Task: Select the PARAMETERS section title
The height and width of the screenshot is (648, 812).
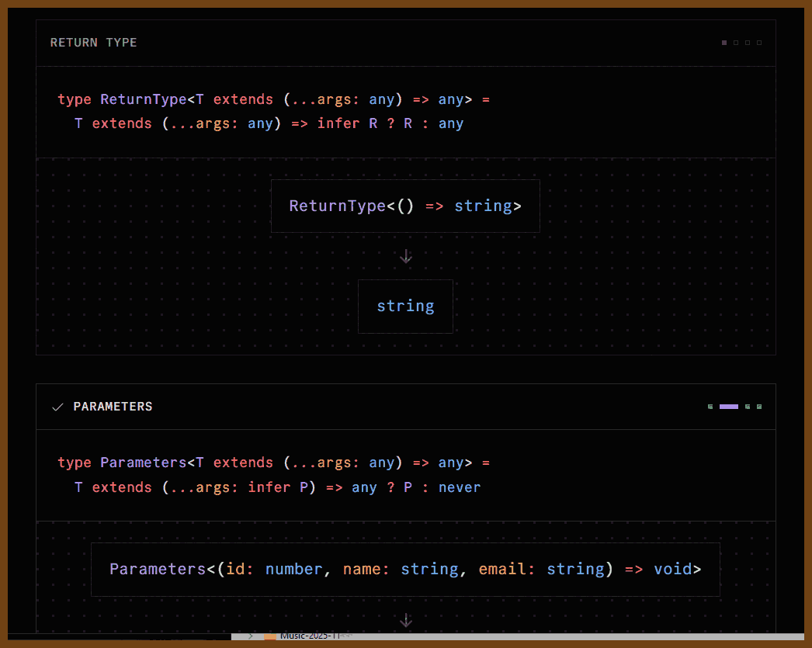Action: [x=113, y=407]
